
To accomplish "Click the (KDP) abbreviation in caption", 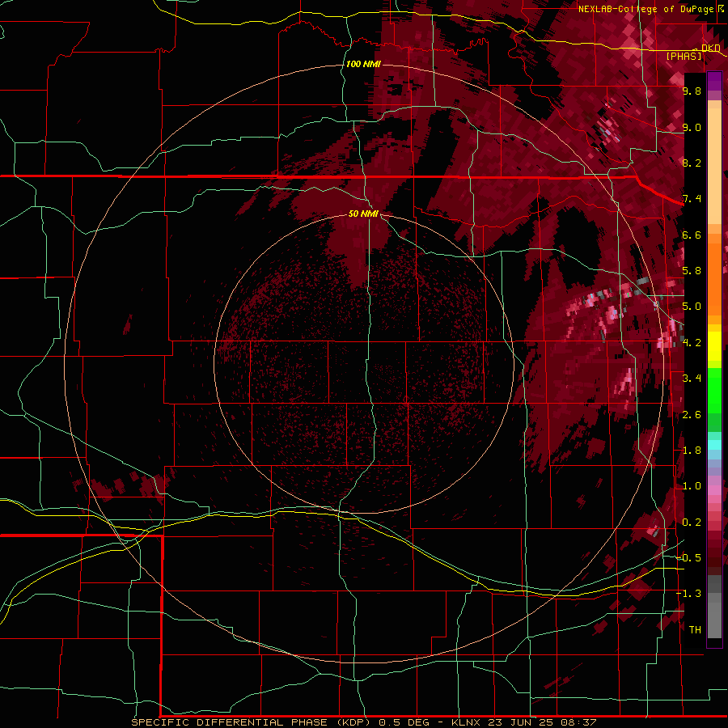I will (353, 722).
